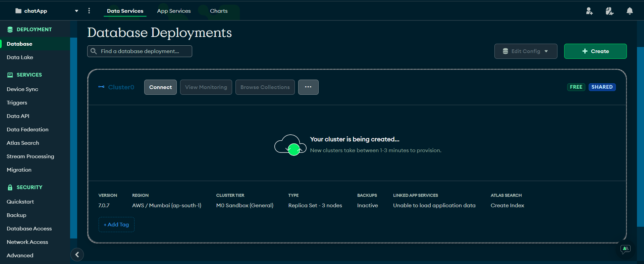
Task: Collapse the sidebar with arrow icon
Action: point(77,255)
